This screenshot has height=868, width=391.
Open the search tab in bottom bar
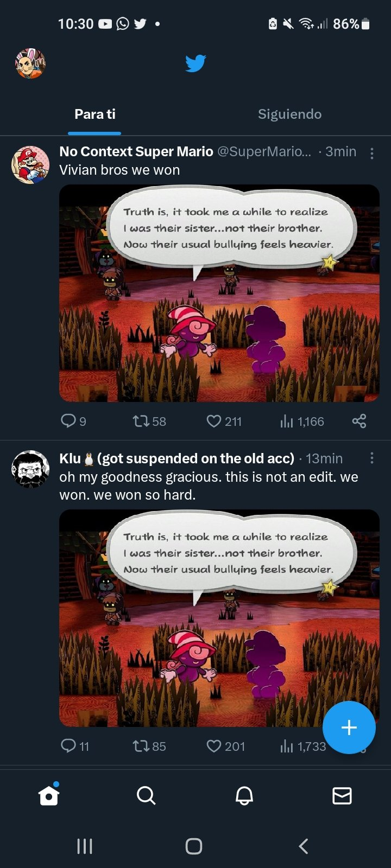click(x=146, y=796)
